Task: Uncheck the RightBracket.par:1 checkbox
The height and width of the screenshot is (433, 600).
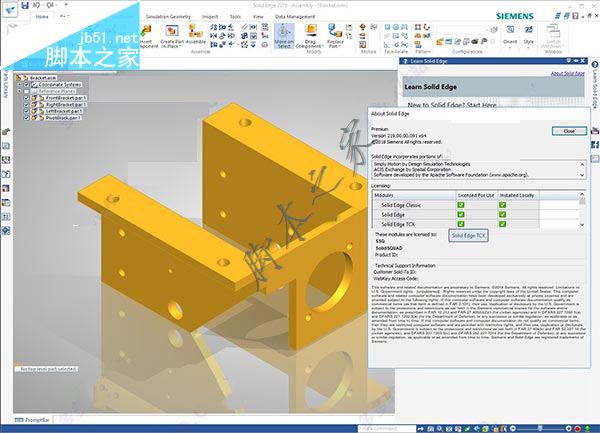Action: [26, 104]
